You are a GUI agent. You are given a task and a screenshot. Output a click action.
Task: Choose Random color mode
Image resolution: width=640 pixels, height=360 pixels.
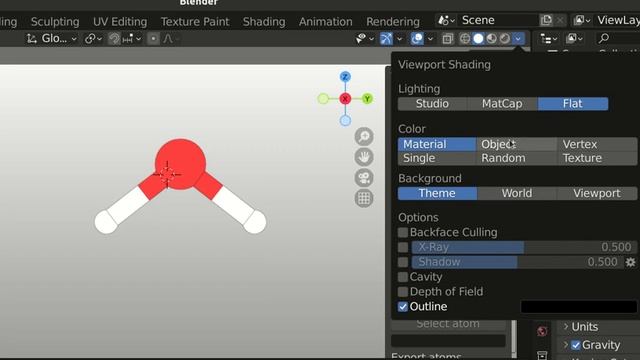point(517,158)
